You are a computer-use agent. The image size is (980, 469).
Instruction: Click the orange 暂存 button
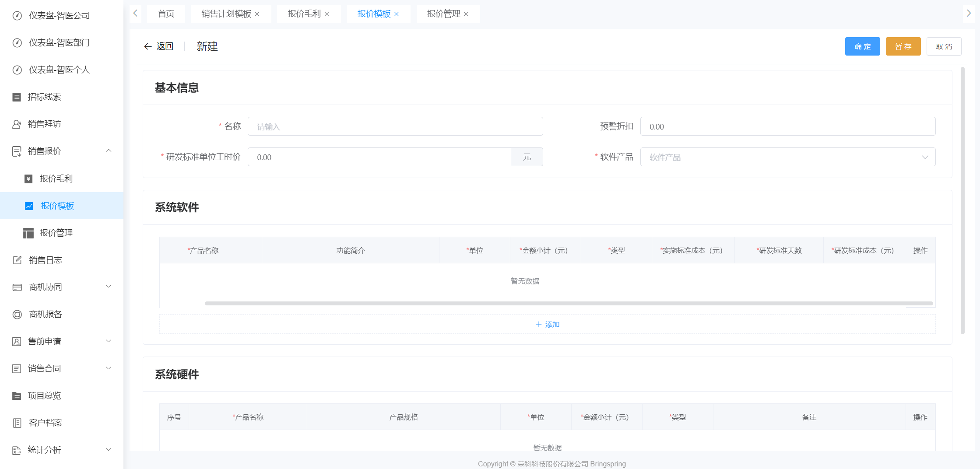[x=903, y=46]
